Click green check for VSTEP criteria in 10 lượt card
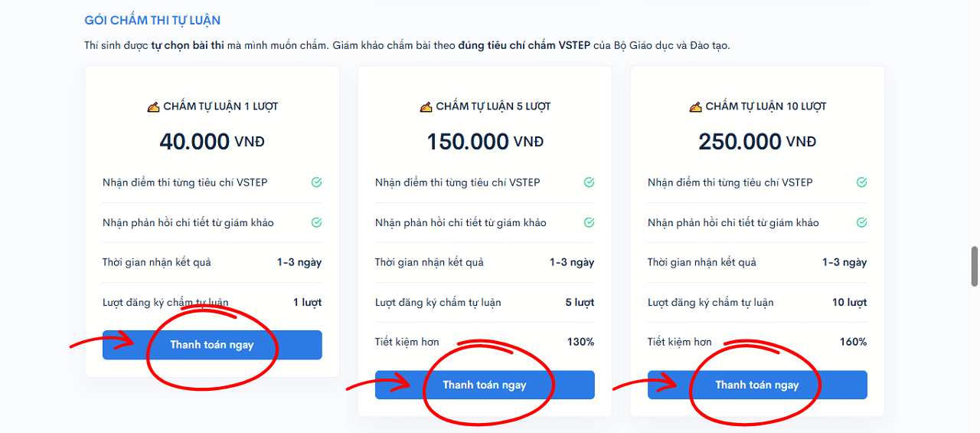Image resolution: width=980 pixels, height=433 pixels. point(861,182)
